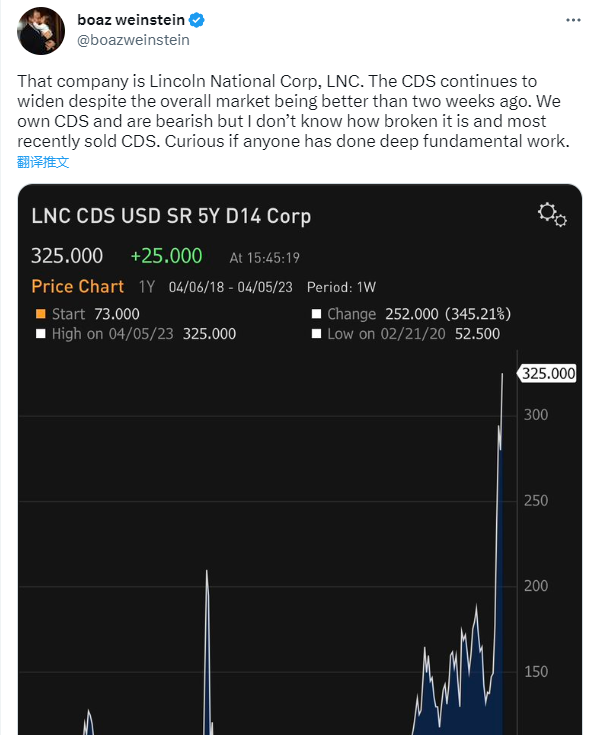596x735 pixels.
Task: Click the 325.000 price flag on the axis
Action: pos(546,374)
